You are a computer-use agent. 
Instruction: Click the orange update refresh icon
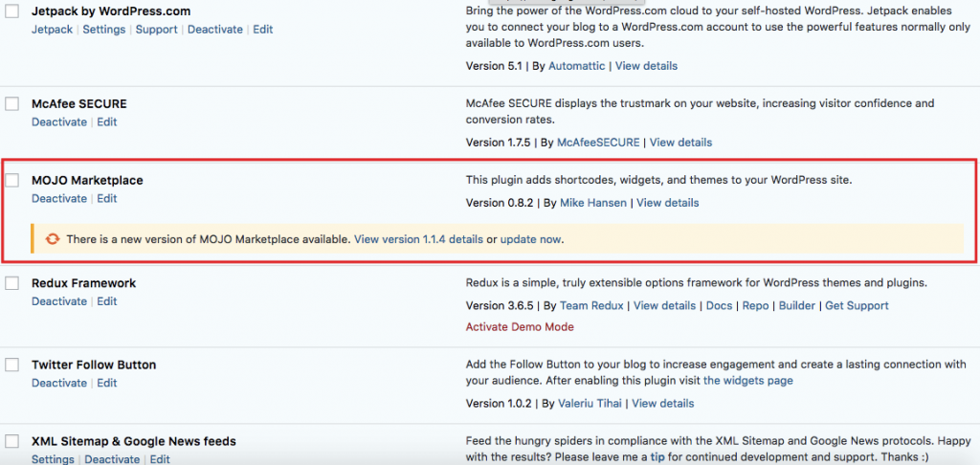click(54, 239)
